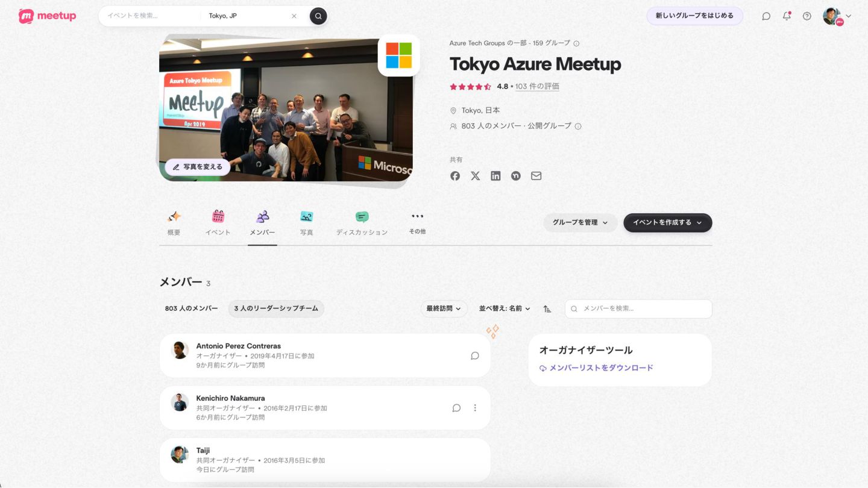868x488 pixels.
Task: Click Taiji's avatar
Action: pyautogui.click(x=180, y=454)
